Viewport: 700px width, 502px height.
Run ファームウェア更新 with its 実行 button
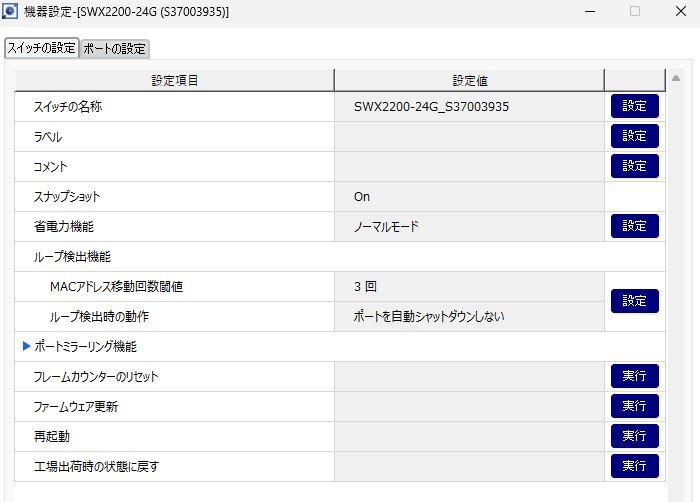point(634,406)
